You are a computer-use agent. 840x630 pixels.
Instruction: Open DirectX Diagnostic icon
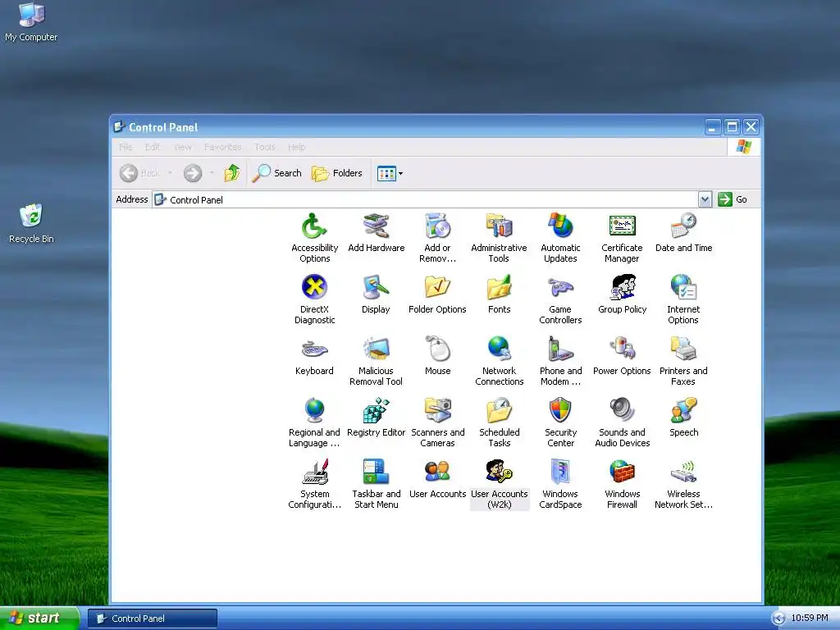coord(314,299)
